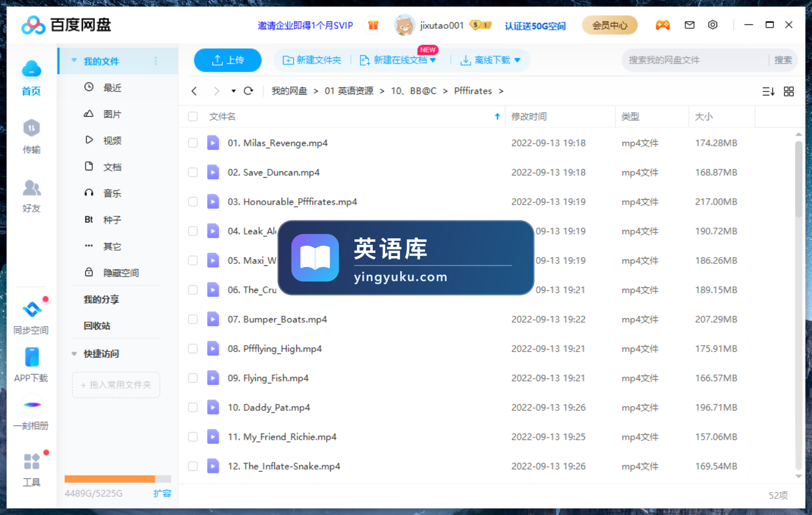Screen dimensions: 812x515
Task: Open the 工具 tools icon
Action: pos(31,461)
